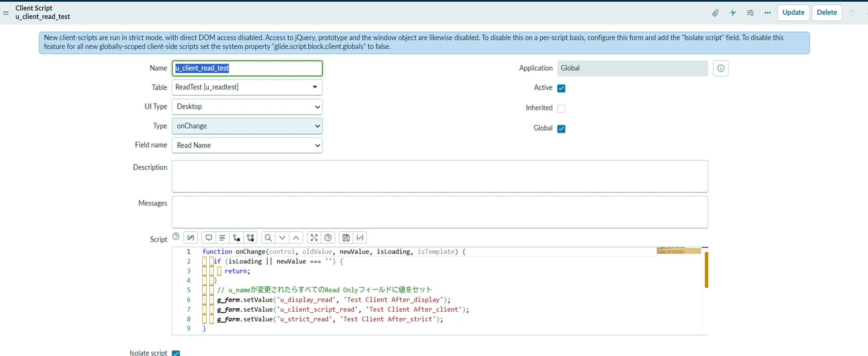
Task: Toggle full screen script editor
Action: click(x=314, y=238)
